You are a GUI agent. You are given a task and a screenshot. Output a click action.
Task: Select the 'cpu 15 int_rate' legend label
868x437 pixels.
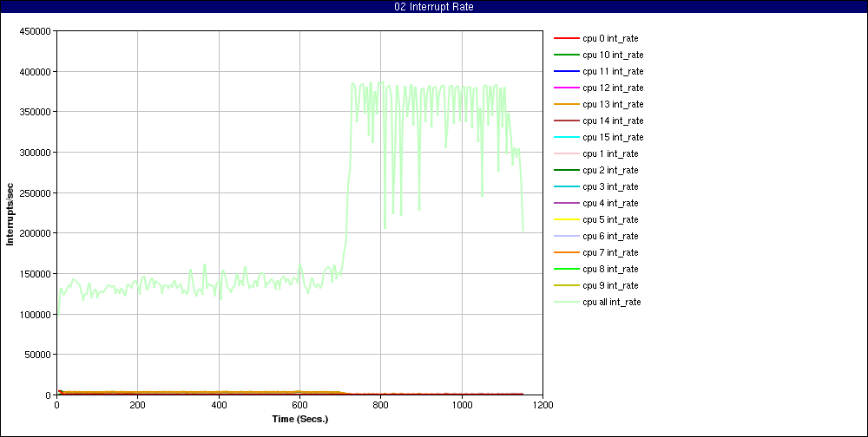pyautogui.click(x=613, y=137)
